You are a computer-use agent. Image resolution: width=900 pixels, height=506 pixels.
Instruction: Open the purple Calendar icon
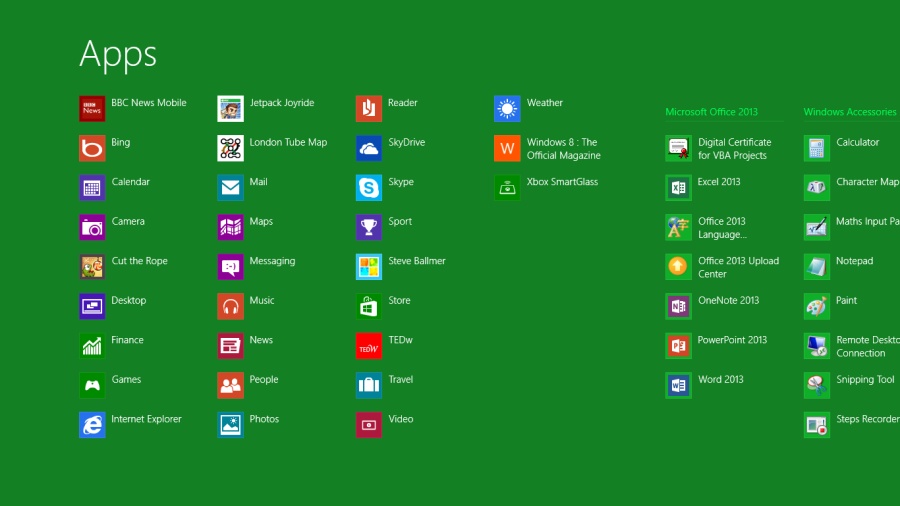(x=92, y=188)
